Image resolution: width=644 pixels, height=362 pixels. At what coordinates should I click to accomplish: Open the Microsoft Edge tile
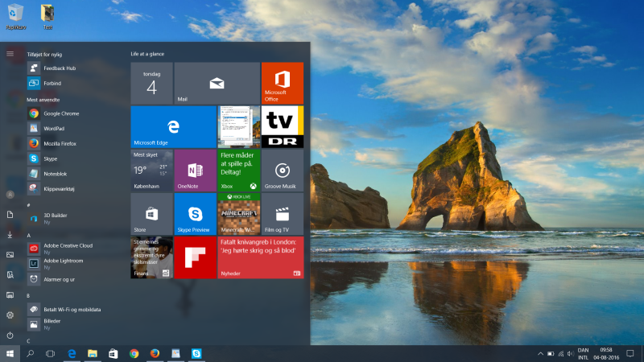(x=173, y=126)
